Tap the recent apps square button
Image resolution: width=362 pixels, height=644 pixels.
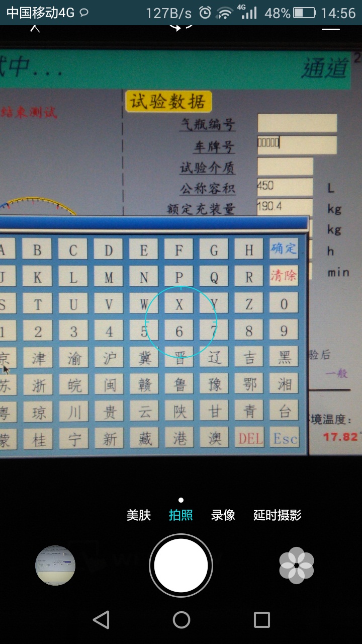261,620
